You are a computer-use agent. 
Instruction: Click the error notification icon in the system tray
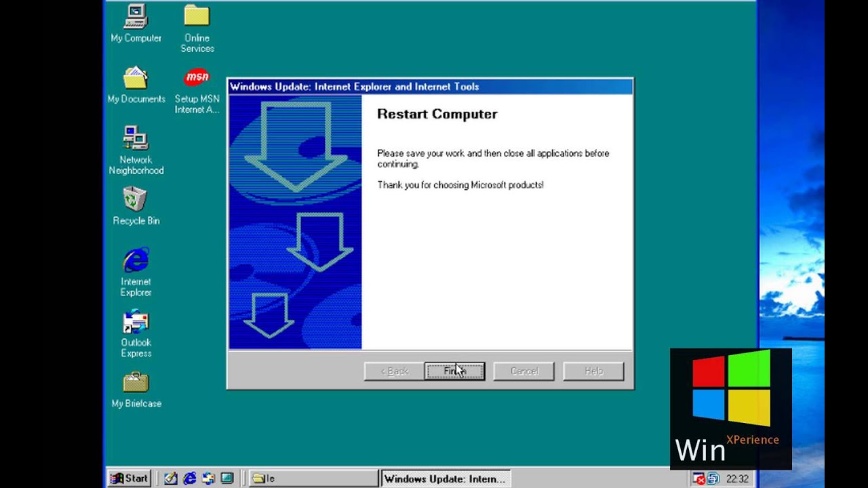pos(699,479)
